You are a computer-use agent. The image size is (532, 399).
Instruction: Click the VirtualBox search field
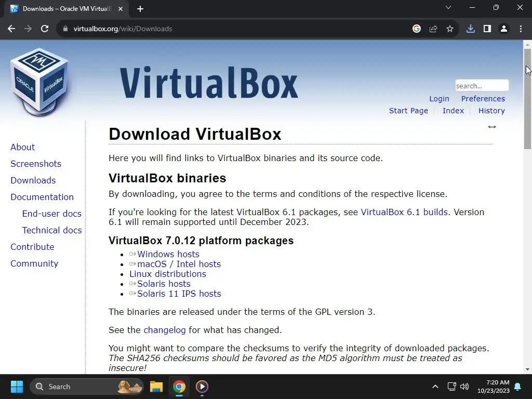pos(482,86)
